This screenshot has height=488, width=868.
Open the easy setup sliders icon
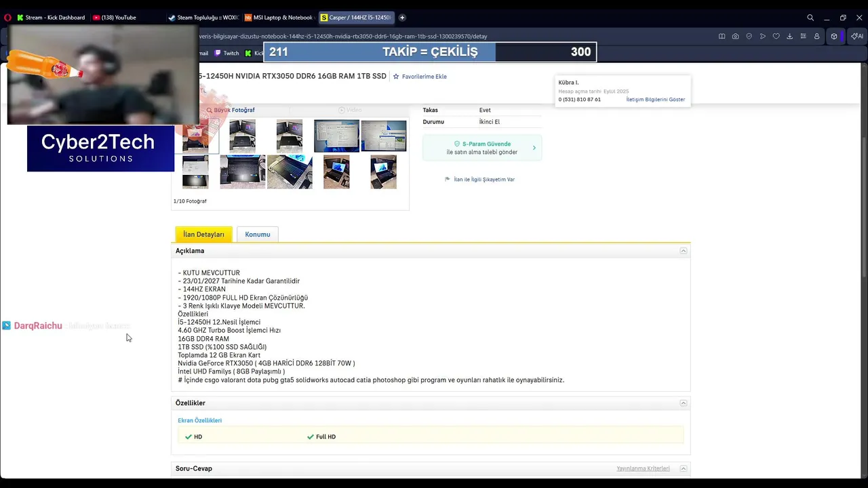[x=803, y=36]
